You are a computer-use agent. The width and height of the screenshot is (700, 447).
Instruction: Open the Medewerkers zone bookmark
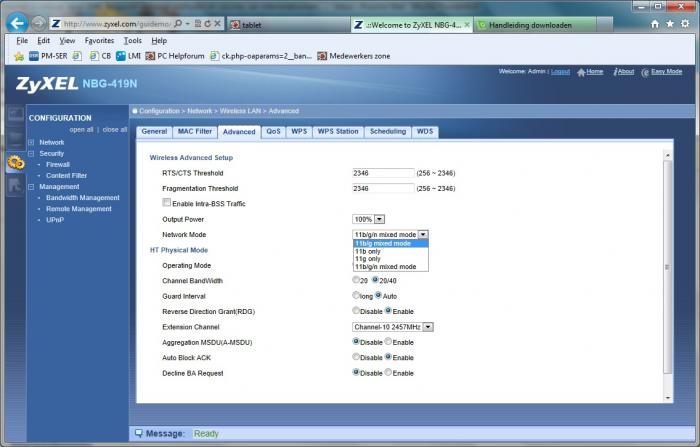pyautogui.click(x=354, y=56)
